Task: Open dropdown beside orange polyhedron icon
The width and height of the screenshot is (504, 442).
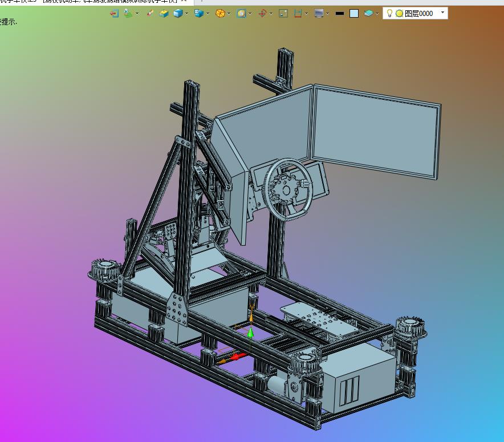Action: tap(229, 14)
